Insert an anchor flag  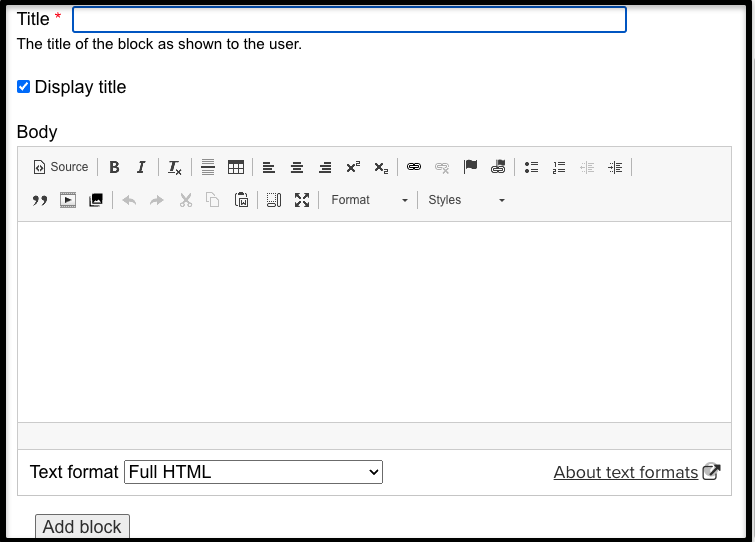[470, 167]
